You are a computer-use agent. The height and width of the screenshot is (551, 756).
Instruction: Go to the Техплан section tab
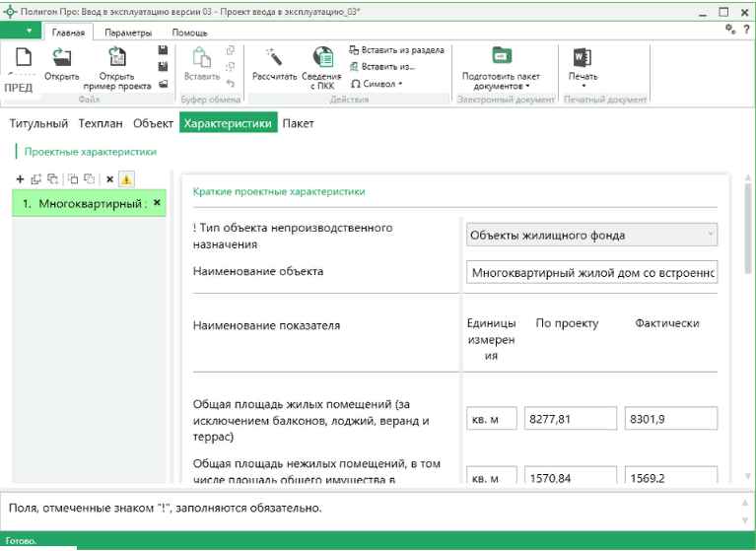[x=101, y=124]
